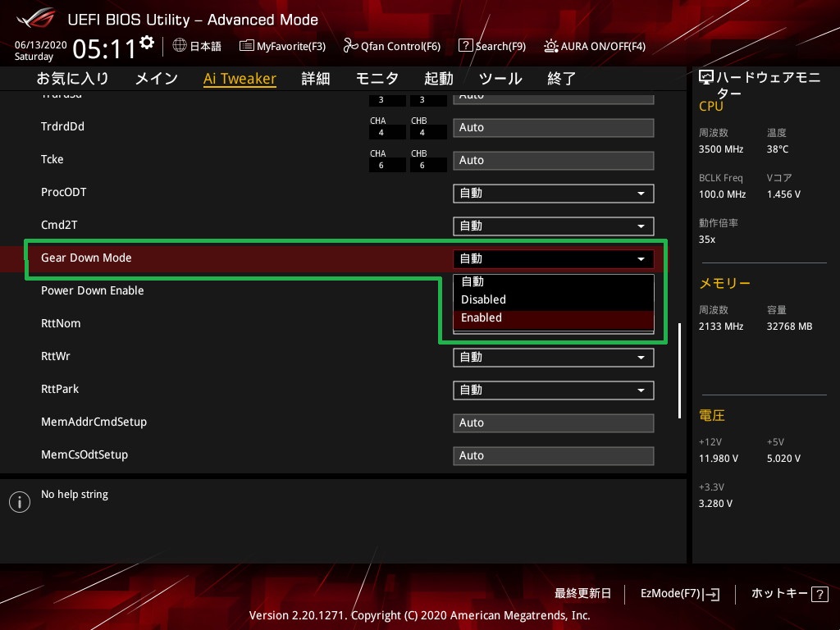This screenshot has width=840, height=630.
Task: Click the MemCsOdtSetup Auto field
Action: pos(554,455)
